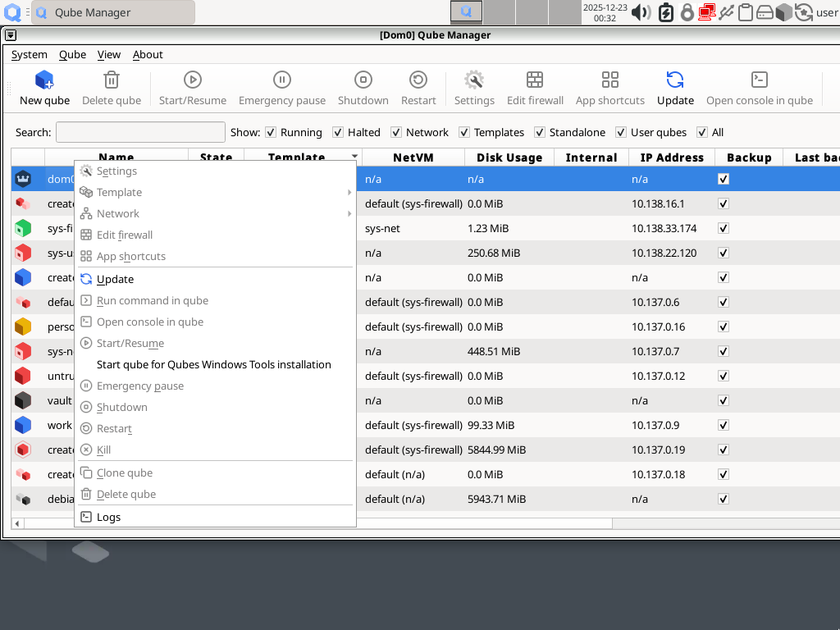Open the View menu in menu bar
This screenshot has width=840, height=630.
click(x=109, y=54)
